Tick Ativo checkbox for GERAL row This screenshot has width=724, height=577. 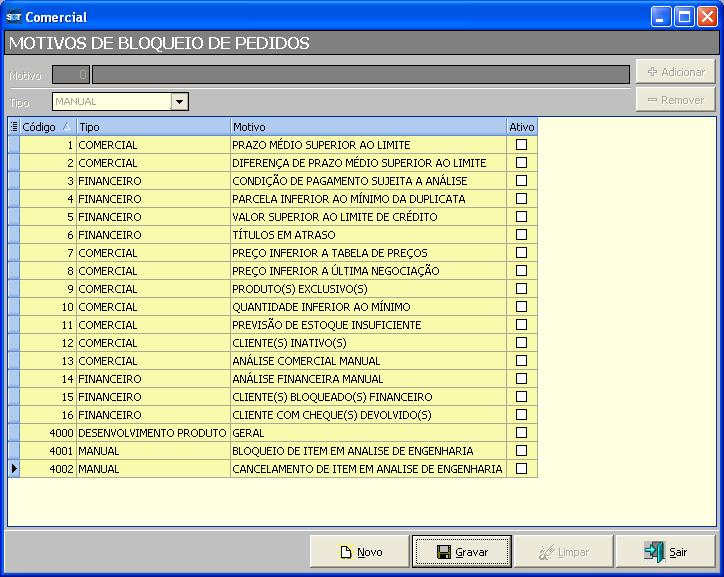click(521, 433)
